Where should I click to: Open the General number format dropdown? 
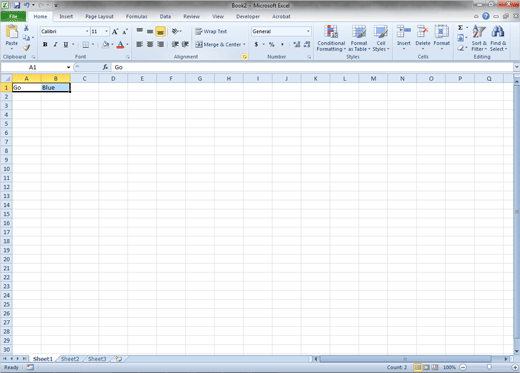[308, 31]
